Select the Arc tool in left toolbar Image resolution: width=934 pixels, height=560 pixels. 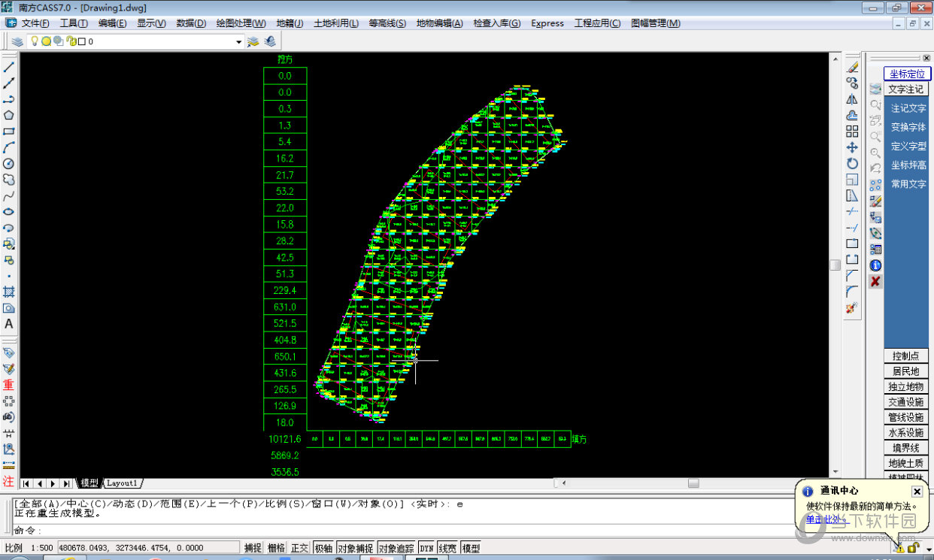[9, 147]
